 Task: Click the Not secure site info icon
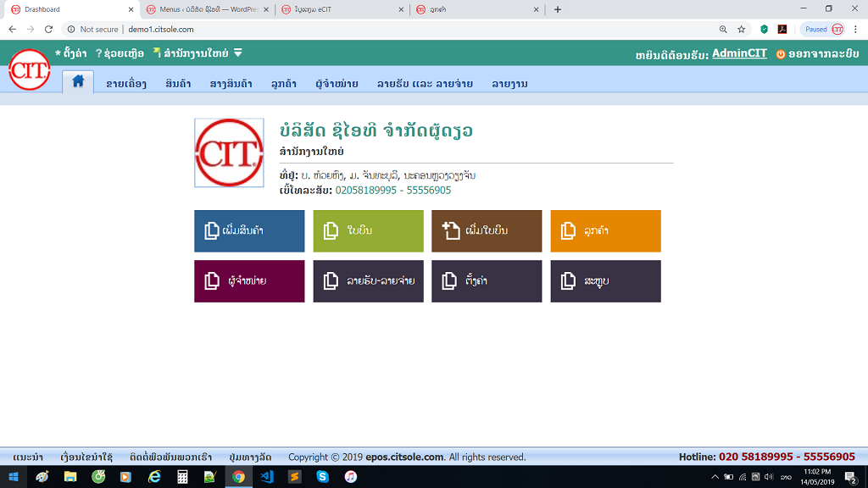point(71,30)
